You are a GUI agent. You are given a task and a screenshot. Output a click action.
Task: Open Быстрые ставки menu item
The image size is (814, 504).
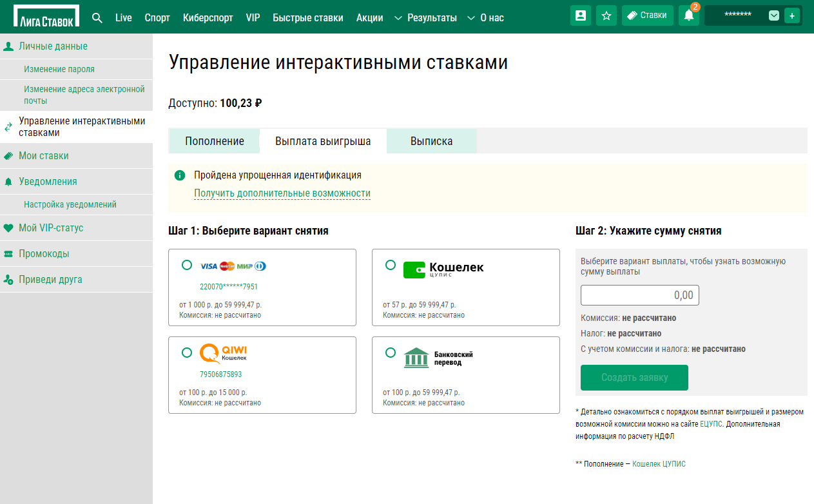(308, 17)
